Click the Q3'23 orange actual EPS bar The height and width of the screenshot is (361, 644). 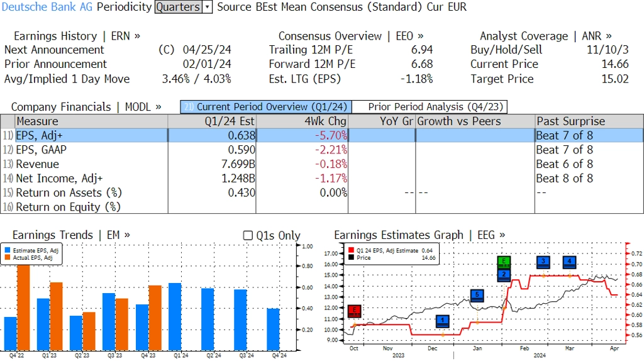(121, 325)
